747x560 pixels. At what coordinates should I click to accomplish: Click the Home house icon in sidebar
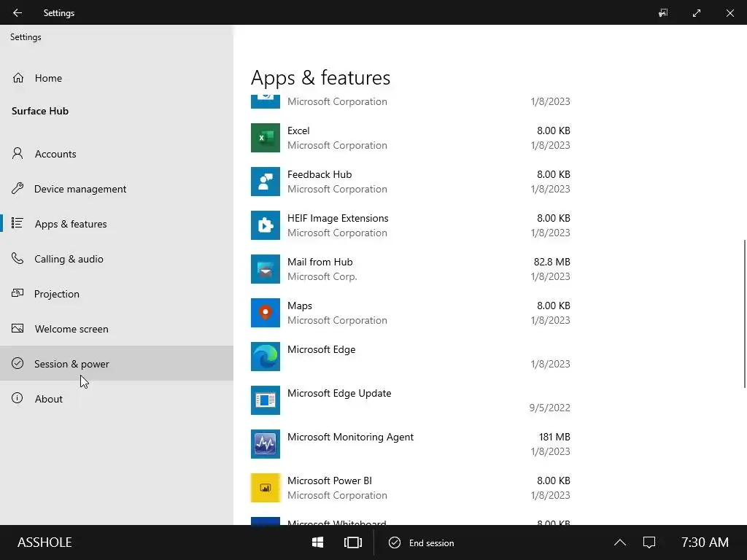click(18, 77)
